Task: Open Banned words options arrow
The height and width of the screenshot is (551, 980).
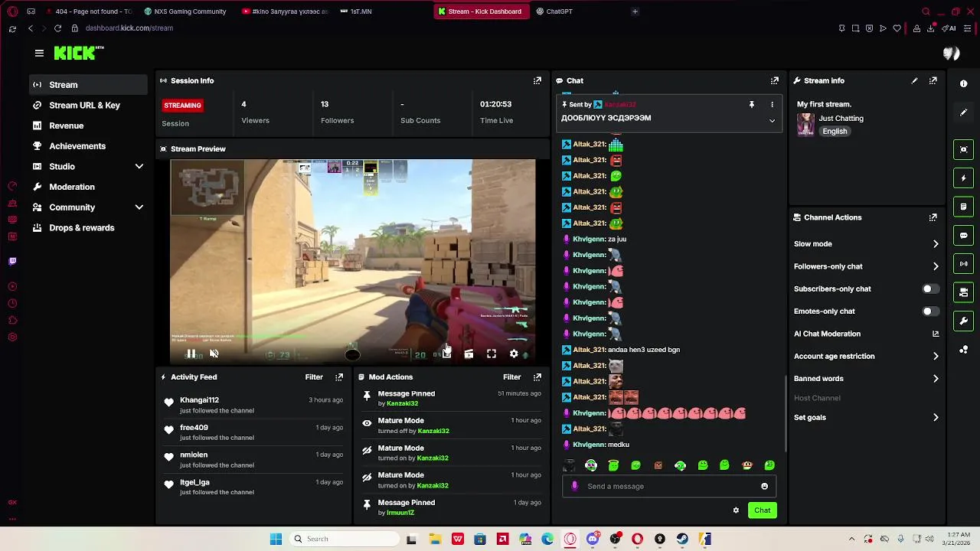Action: tap(936, 379)
